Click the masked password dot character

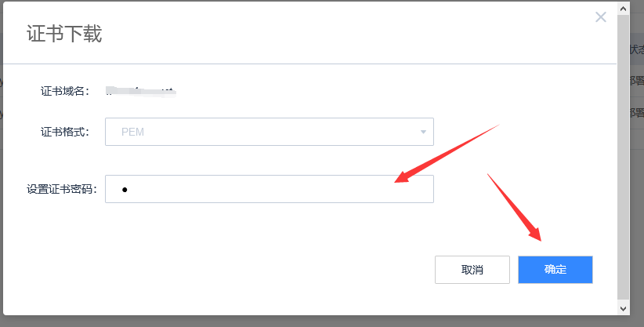point(125,190)
